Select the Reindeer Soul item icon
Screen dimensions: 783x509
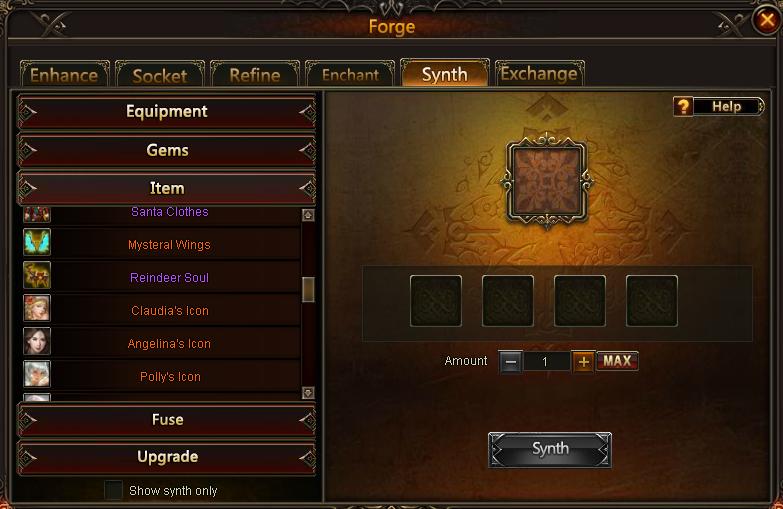click(37, 275)
